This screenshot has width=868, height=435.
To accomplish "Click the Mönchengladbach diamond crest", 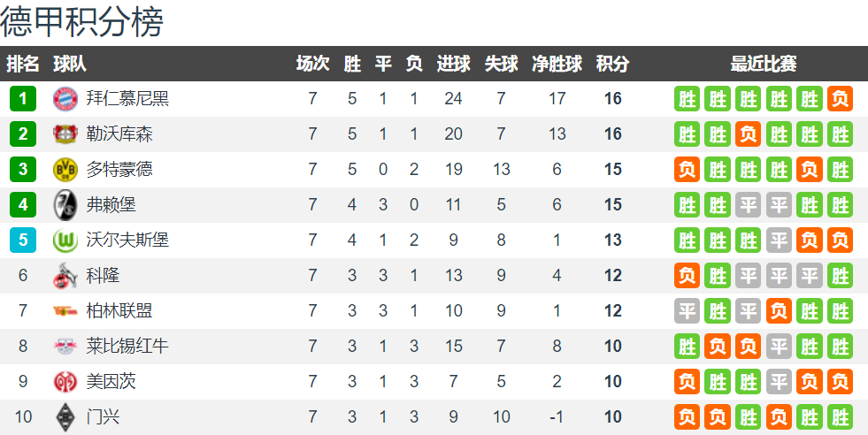I will point(65,417).
